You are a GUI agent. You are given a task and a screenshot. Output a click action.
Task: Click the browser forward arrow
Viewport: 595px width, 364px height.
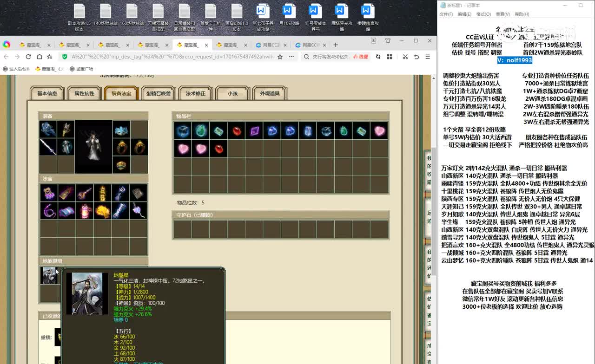tap(17, 57)
